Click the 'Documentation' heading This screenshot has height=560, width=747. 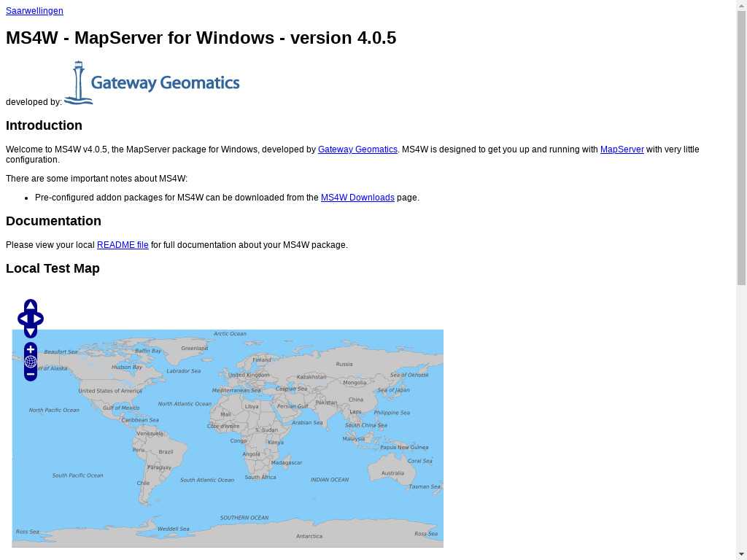[53, 221]
